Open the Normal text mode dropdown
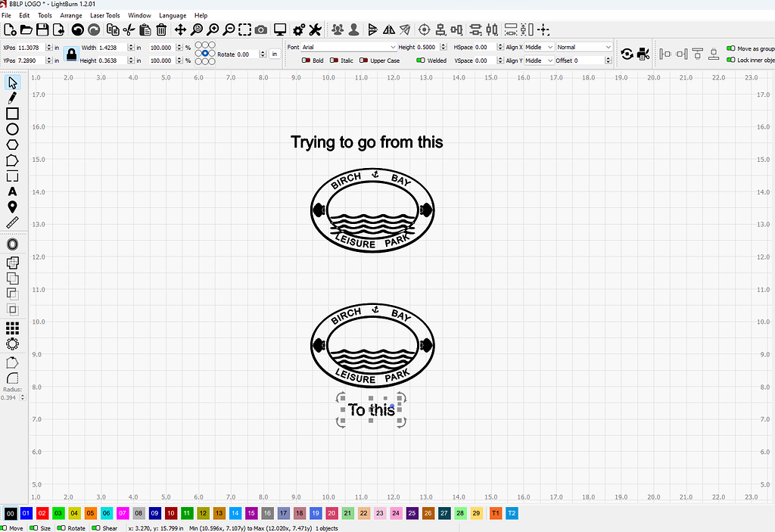This screenshot has width=775, height=532. pos(583,46)
